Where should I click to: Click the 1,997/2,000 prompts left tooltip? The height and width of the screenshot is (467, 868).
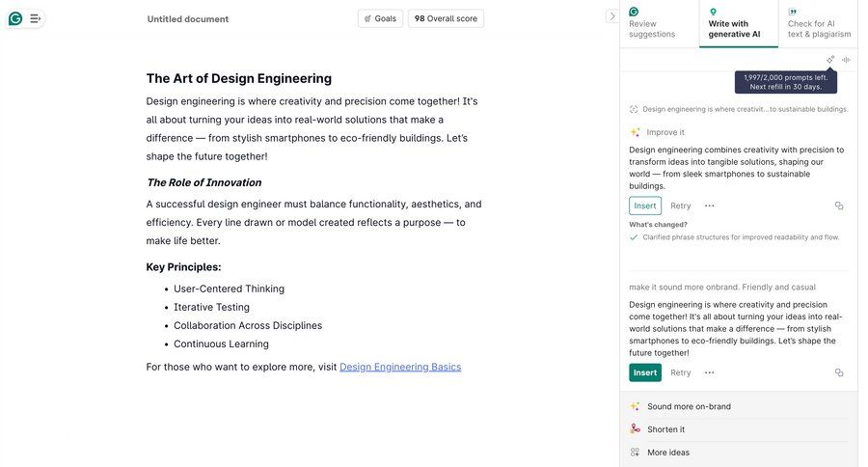[785, 82]
